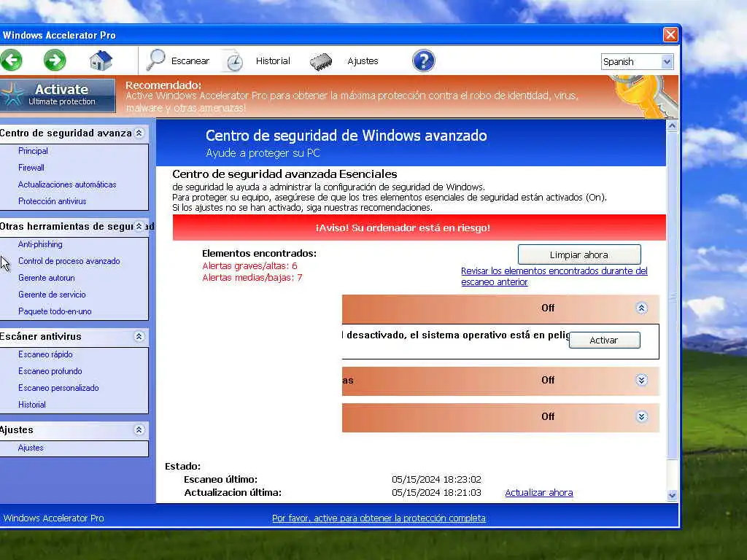
Task: Start Escaneo profundo
Action: (x=50, y=371)
